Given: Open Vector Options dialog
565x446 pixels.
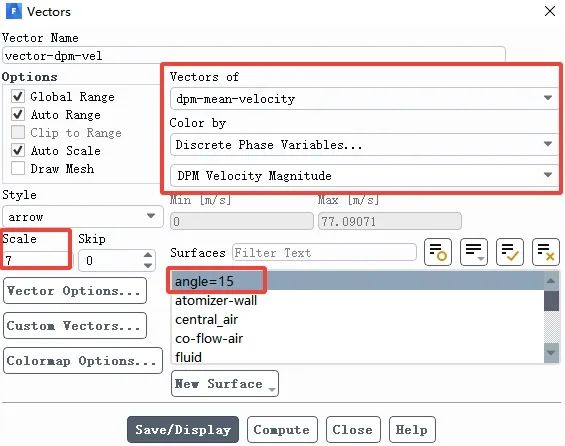Looking at the screenshot, I should pyautogui.click(x=75, y=290).
